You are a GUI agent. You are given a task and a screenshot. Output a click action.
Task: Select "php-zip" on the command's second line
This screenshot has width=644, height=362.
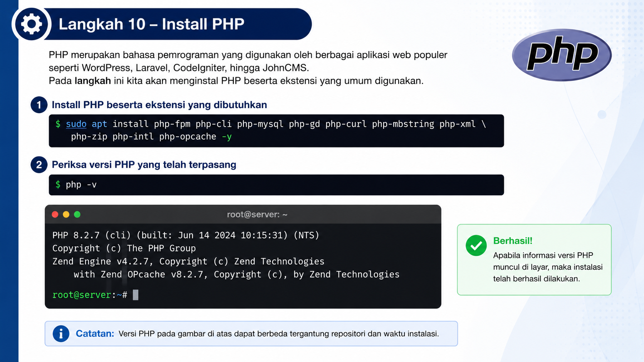click(x=89, y=137)
